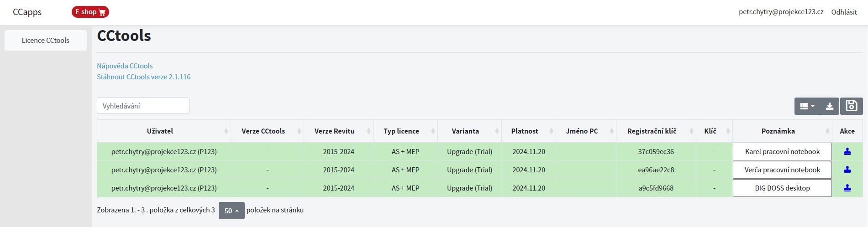Screen dimensions: 868x227
Task: Click action icon for Verča pracovní notebook row
Action: [x=847, y=170]
